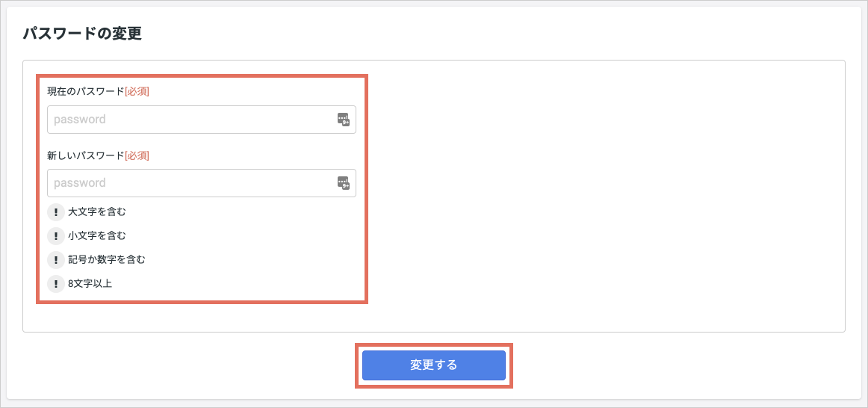Click password manager icon in 現在のパスワード field
This screenshot has height=408, width=868.
pos(344,120)
